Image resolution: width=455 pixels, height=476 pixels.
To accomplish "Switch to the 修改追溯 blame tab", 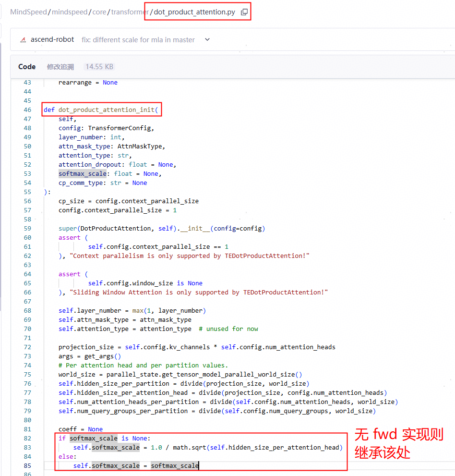I will [x=60, y=67].
